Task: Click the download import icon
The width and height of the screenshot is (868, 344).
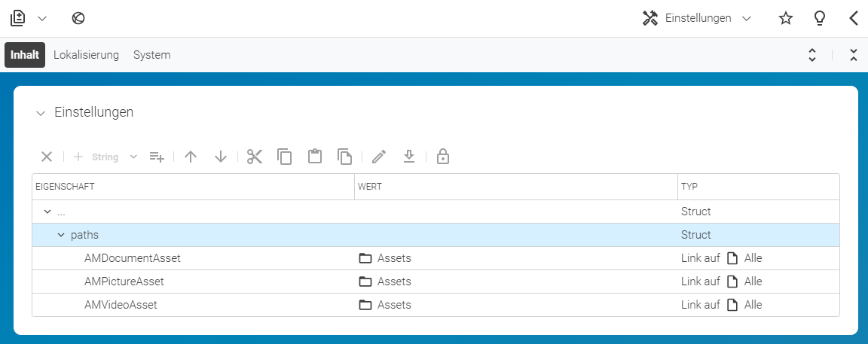Action: [408, 157]
